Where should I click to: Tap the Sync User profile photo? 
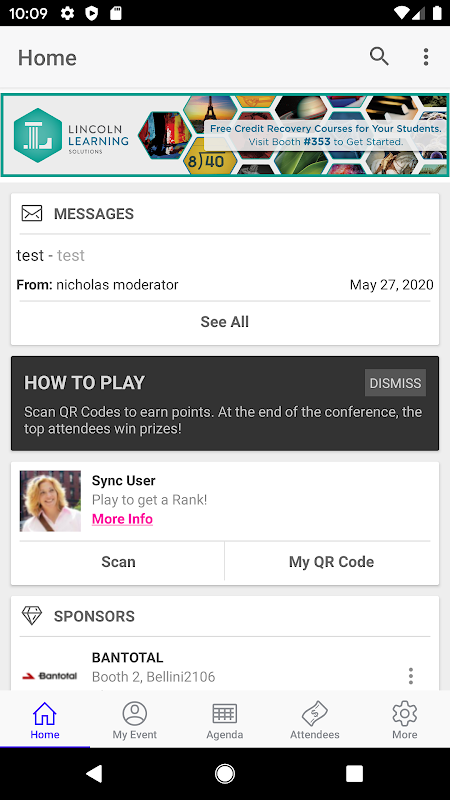(x=50, y=501)
